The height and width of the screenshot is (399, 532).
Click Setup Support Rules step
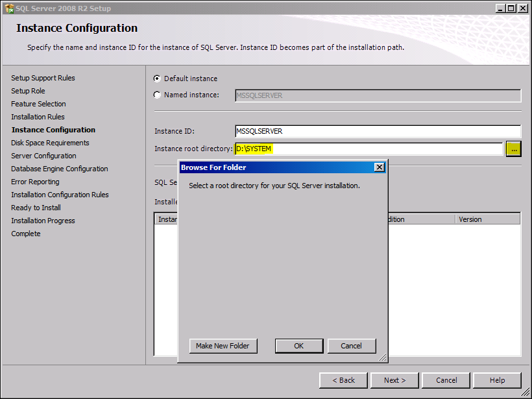[43, 78]
